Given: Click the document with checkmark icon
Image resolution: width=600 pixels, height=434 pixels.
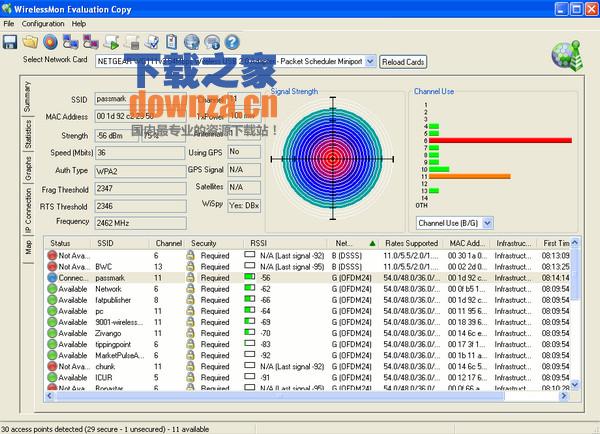Looking at the screenshot, I should coord(152,42).
